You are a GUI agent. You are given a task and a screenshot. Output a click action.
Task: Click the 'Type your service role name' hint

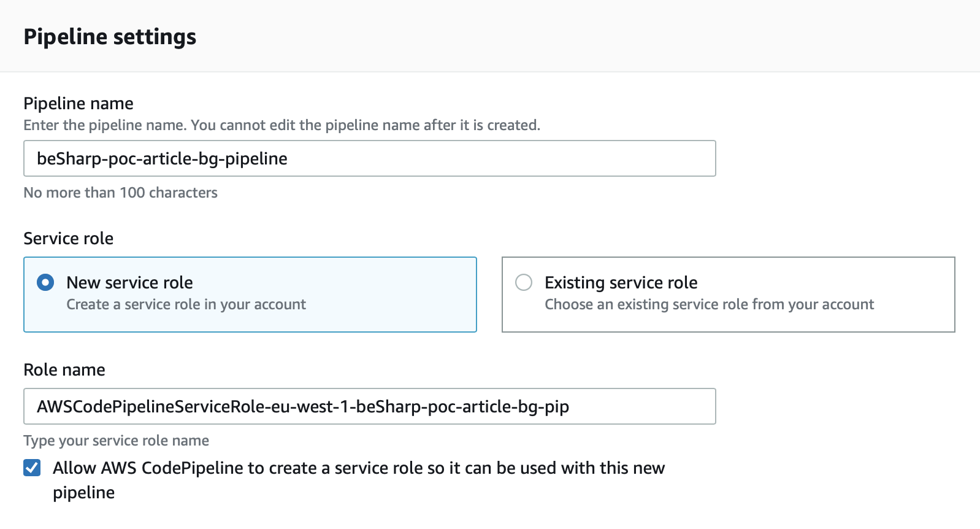pyautogui.click(x=116, y=441)
